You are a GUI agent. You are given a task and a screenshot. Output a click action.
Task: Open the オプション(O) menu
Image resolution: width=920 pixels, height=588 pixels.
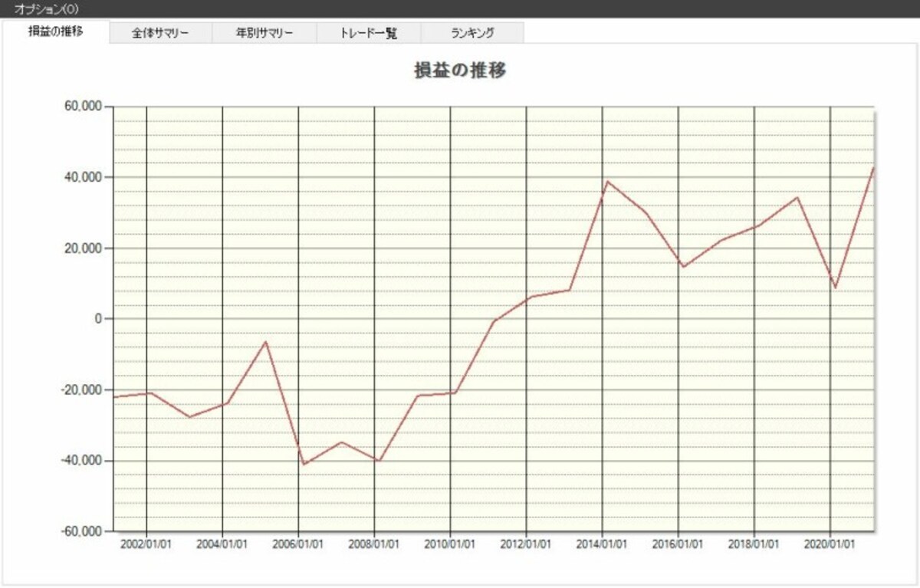tap(47, 8)
